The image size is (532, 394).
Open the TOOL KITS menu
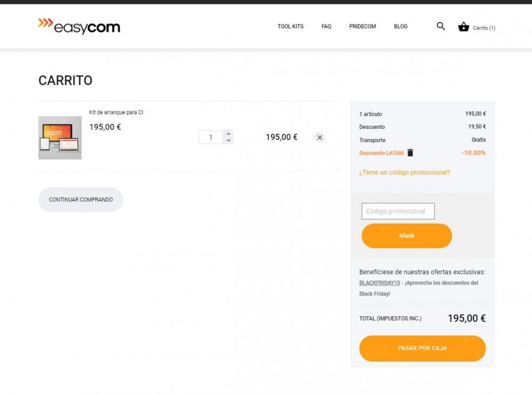click(x=290, y=26)
